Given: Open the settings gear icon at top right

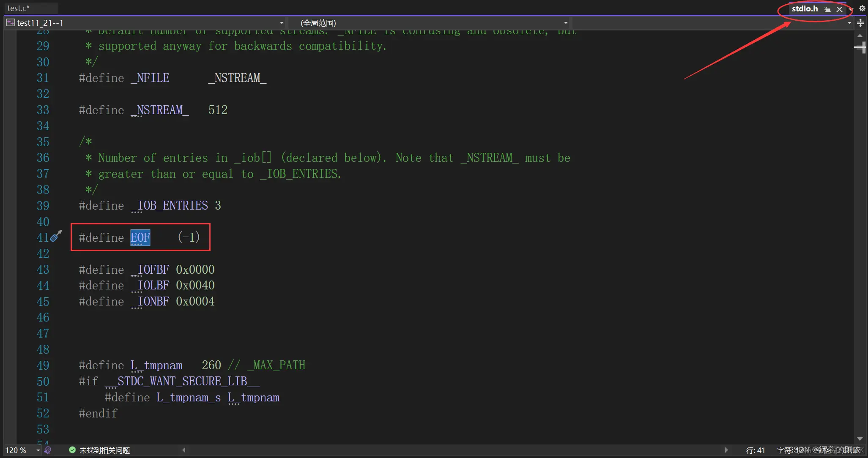Looking at the screenshot, I should tap(862, 8).
